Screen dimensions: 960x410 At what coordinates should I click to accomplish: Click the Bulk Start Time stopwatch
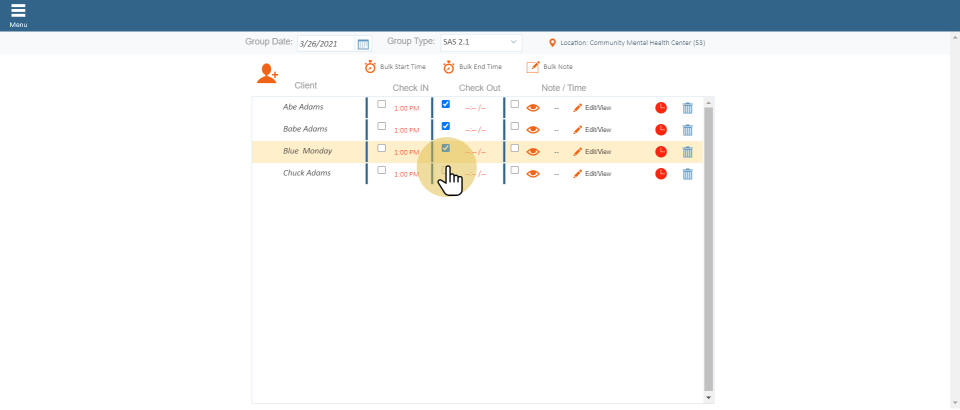(x=370, y=67)
